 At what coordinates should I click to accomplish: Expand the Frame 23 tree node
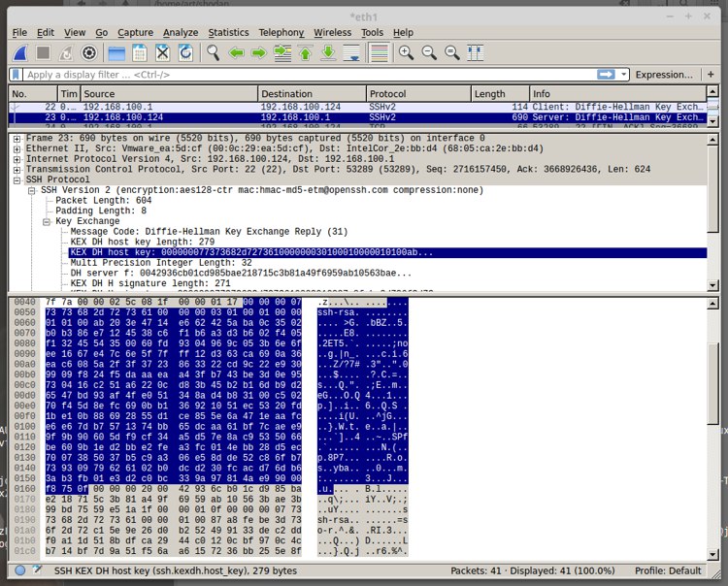click(17, 139)
